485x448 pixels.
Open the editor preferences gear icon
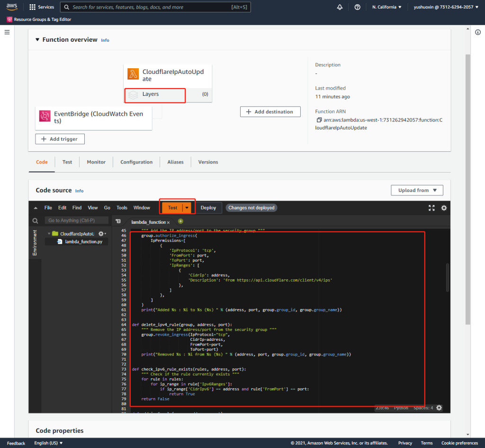pyautogui.click(x=444, y=208)
